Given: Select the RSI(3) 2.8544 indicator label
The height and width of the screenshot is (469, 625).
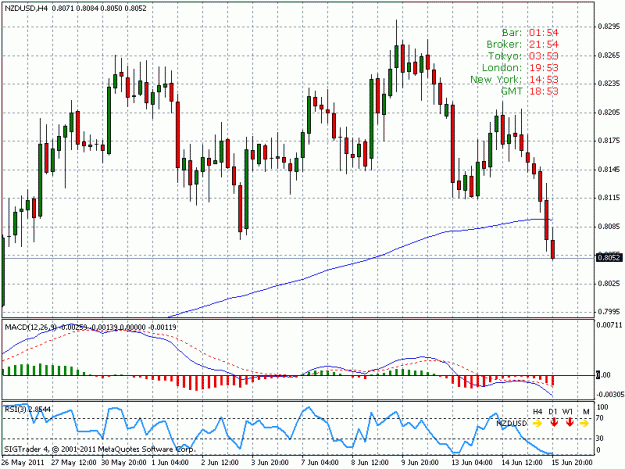Looking at the screenshot, I should [x=28, y=409].
